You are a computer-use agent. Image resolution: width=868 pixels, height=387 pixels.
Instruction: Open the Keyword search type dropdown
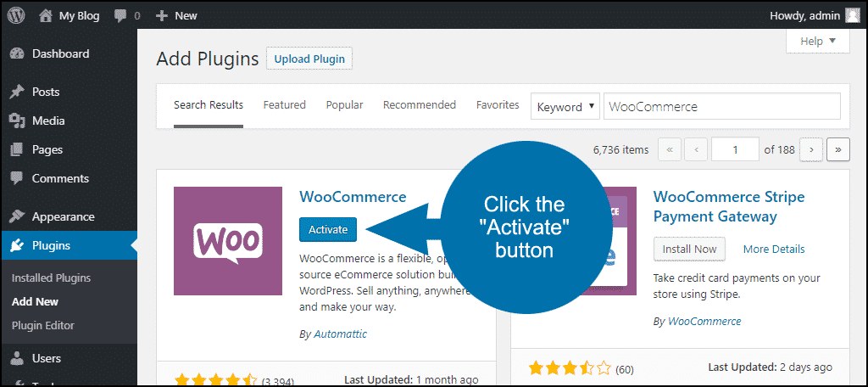(x=565, y=106)
